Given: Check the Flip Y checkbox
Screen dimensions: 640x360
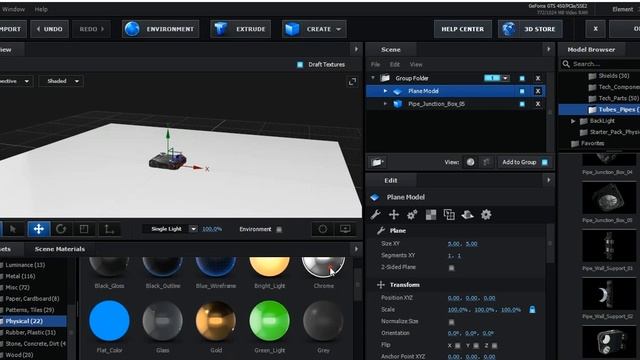Looking at the screenshot, I should pos(476,346).
